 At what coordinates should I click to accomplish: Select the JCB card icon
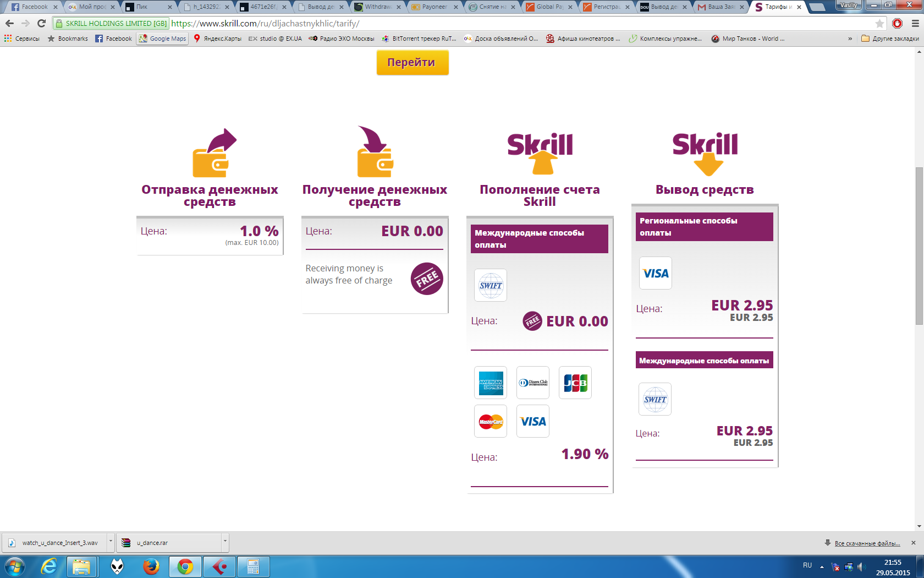575,383
